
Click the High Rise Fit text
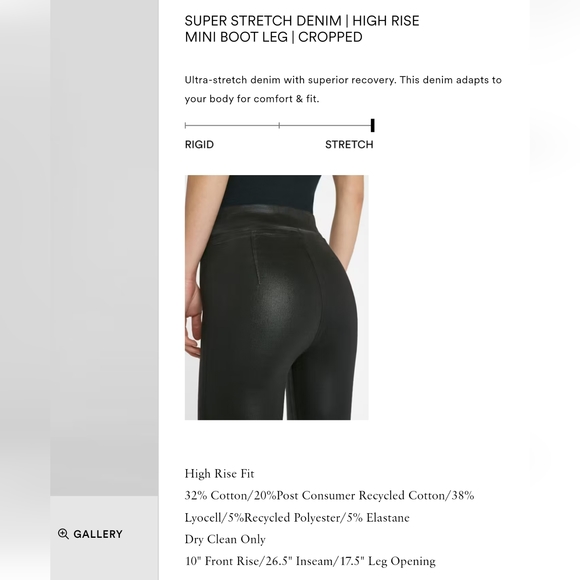point(219,474)
